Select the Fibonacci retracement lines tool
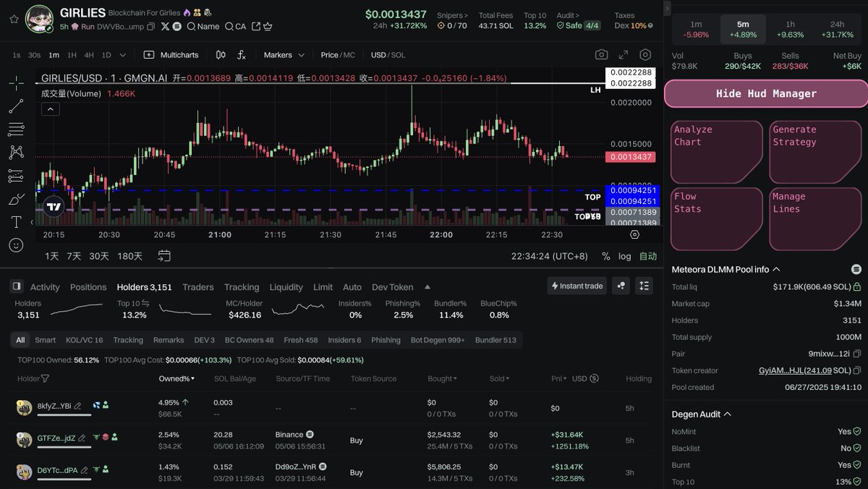868x489 pixels. [16, 129]
